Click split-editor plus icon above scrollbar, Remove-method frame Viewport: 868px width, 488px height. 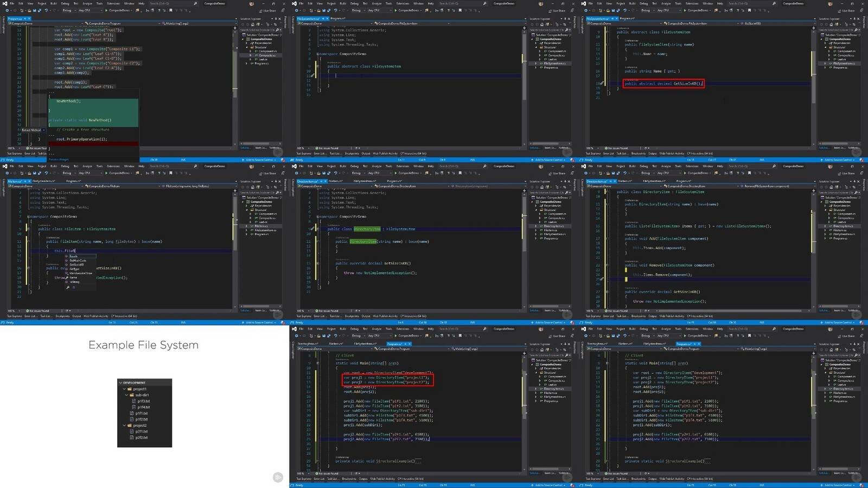[814, 191]
